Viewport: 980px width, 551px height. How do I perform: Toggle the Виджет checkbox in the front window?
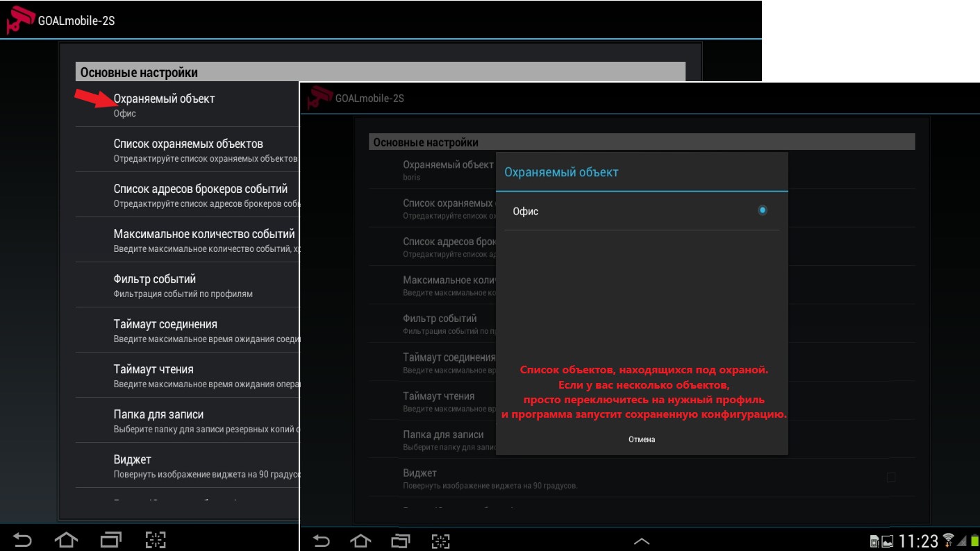pos(891,477)
